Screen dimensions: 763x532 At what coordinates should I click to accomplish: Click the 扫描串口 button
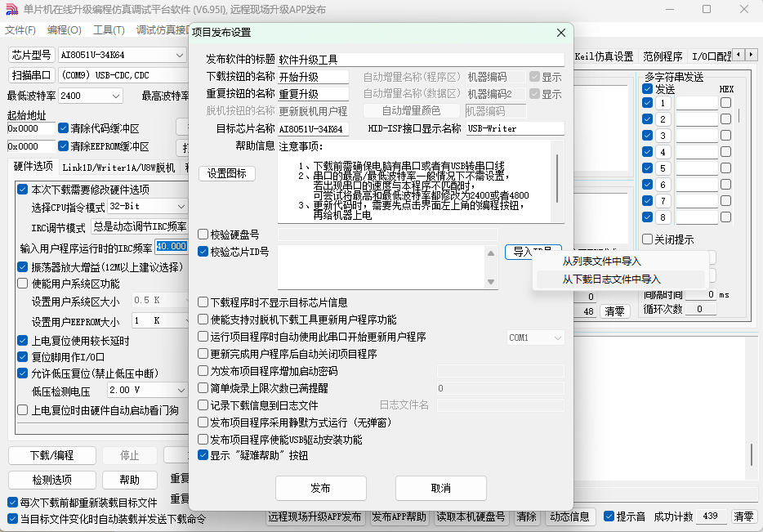[32, 75]
